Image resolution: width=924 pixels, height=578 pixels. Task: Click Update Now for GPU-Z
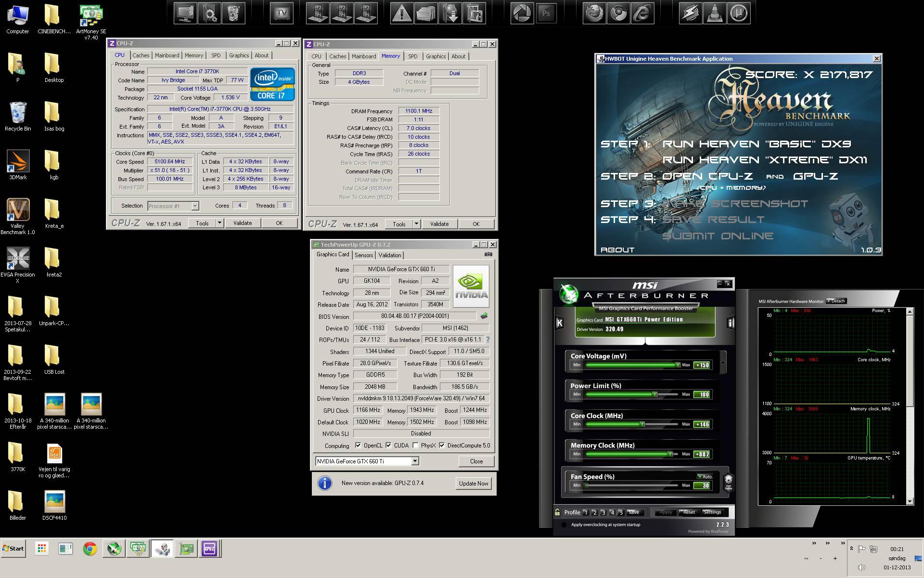pyautogui.click(x=474, y=483)
